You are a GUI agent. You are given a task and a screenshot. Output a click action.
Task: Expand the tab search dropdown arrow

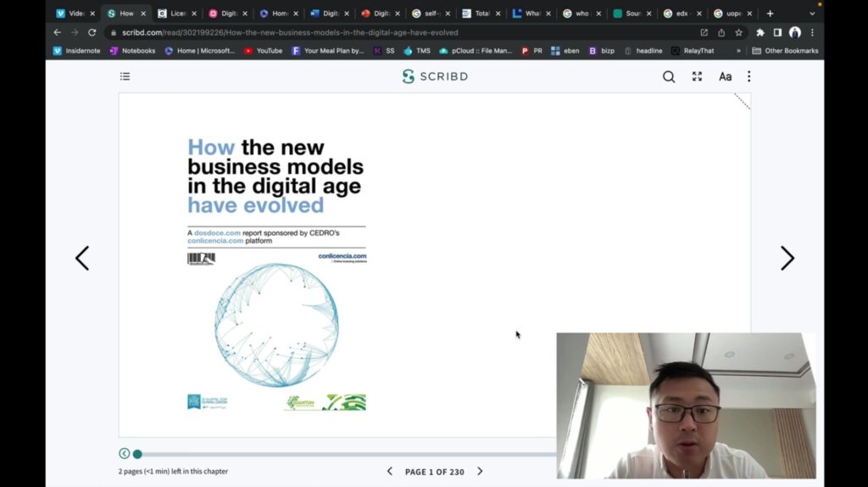812,14
